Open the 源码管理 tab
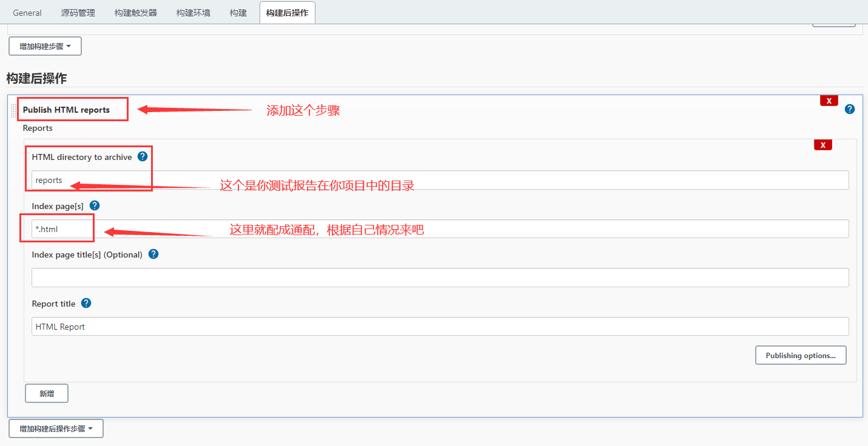Image resolution: width=868 pixels, height=446 pixels. coord(78,13)
